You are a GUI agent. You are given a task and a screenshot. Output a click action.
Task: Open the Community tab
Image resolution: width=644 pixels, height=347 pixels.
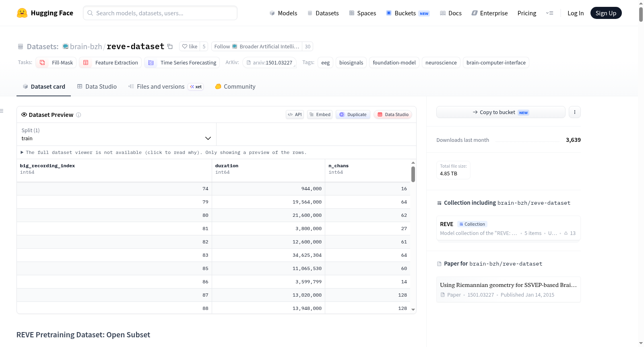tap(235, 87)
